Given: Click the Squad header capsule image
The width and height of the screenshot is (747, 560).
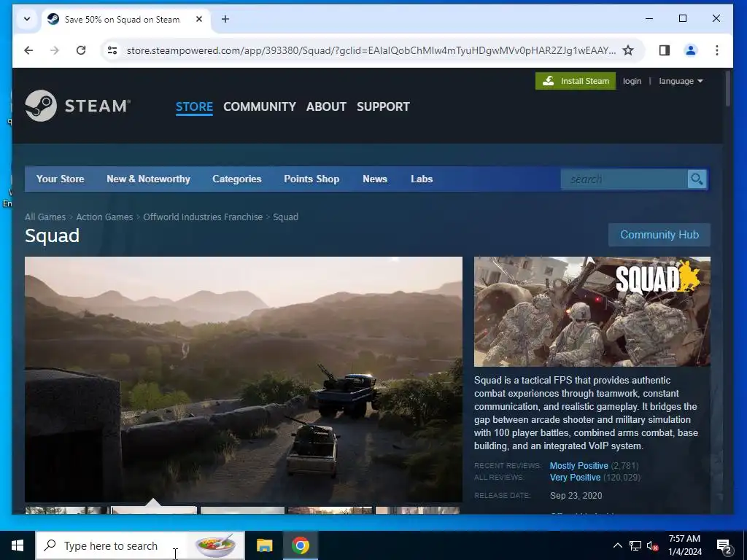Looking at the screenshot, I should pos(592,311).
